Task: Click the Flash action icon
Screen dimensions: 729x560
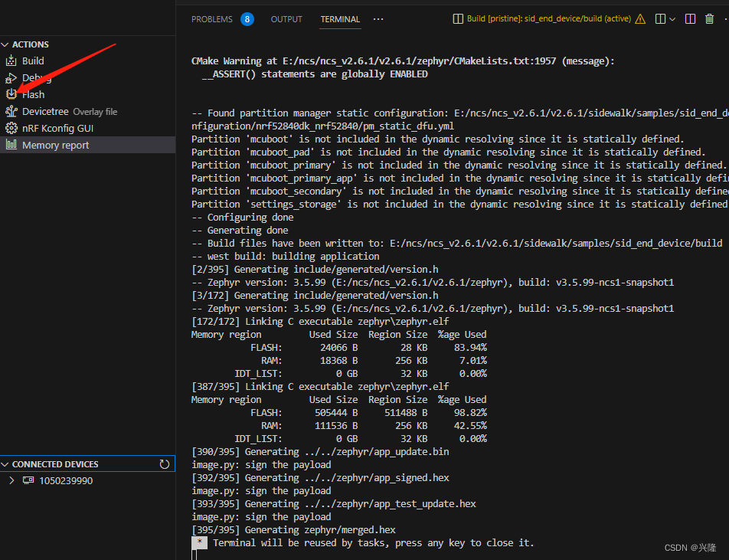Action: (11, 94)
